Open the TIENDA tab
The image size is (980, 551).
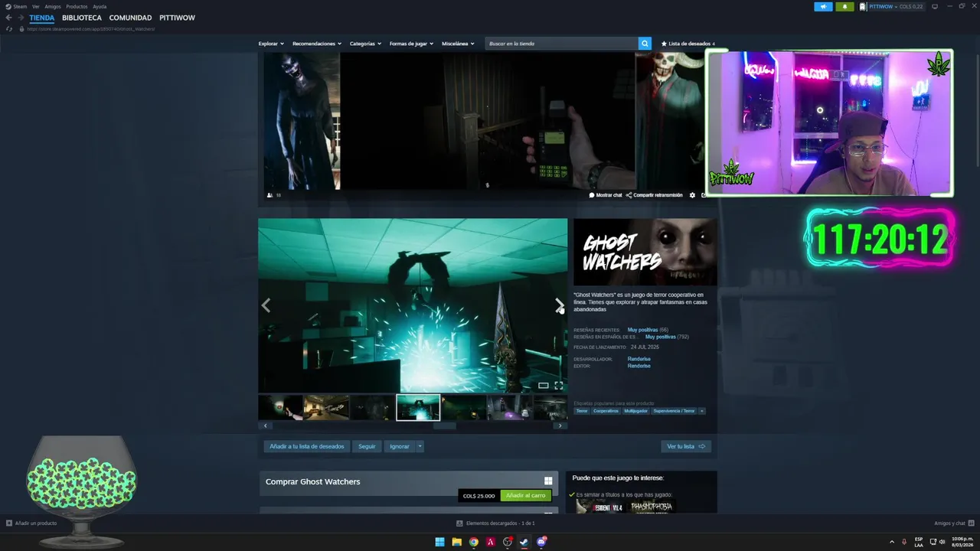pyautogui.click(x=42, y=18)
